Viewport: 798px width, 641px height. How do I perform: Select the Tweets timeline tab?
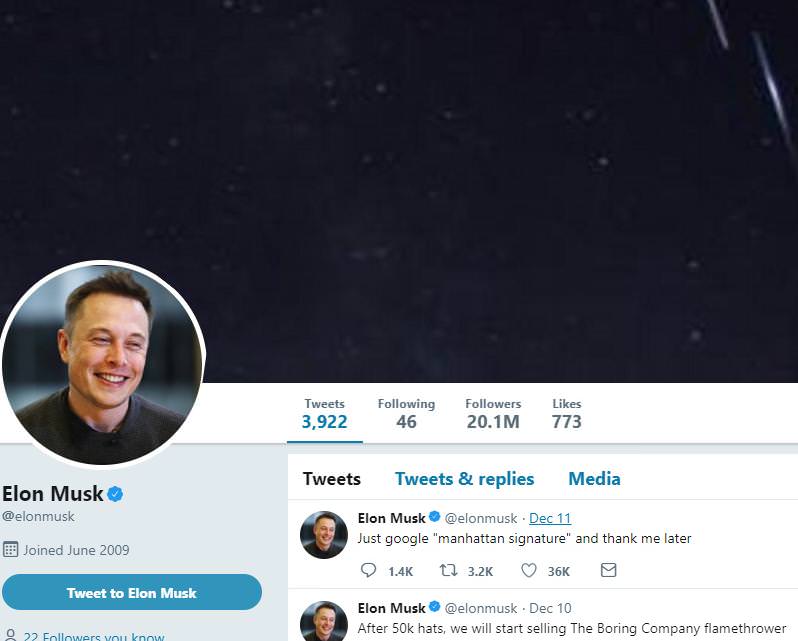(x=332, y=479)
